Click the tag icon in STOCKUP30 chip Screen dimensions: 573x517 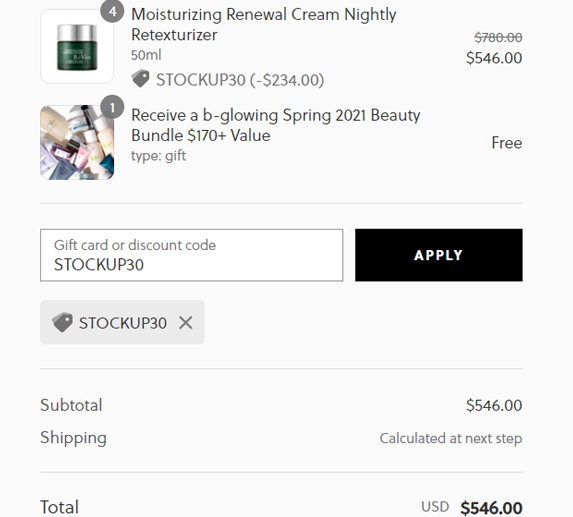click(x=62, y=322)
